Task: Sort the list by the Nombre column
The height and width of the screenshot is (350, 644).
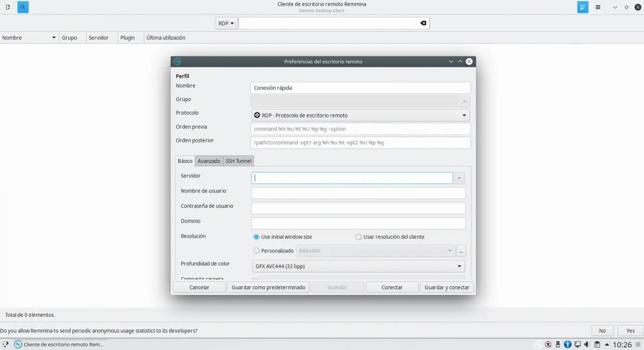Action: 29,38
